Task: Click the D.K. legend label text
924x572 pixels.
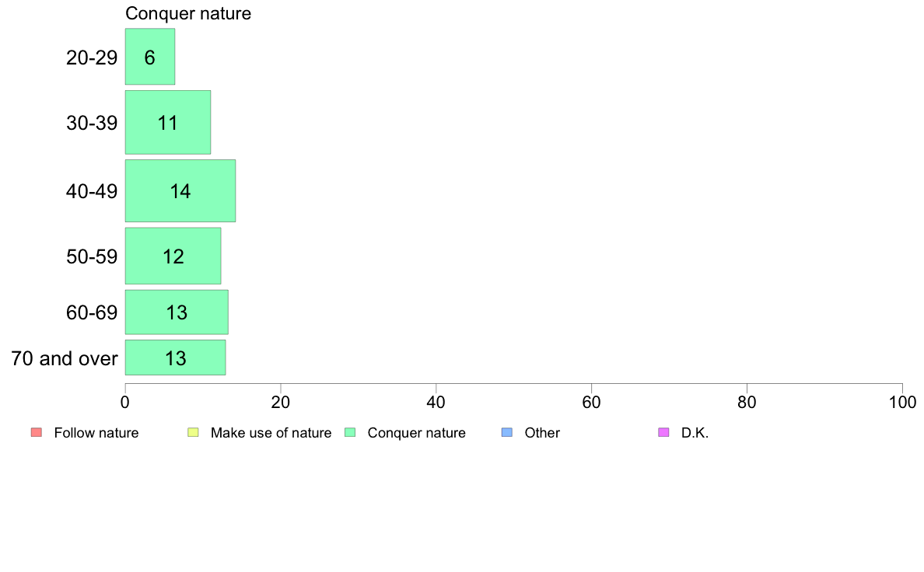Action: point(695,433)
